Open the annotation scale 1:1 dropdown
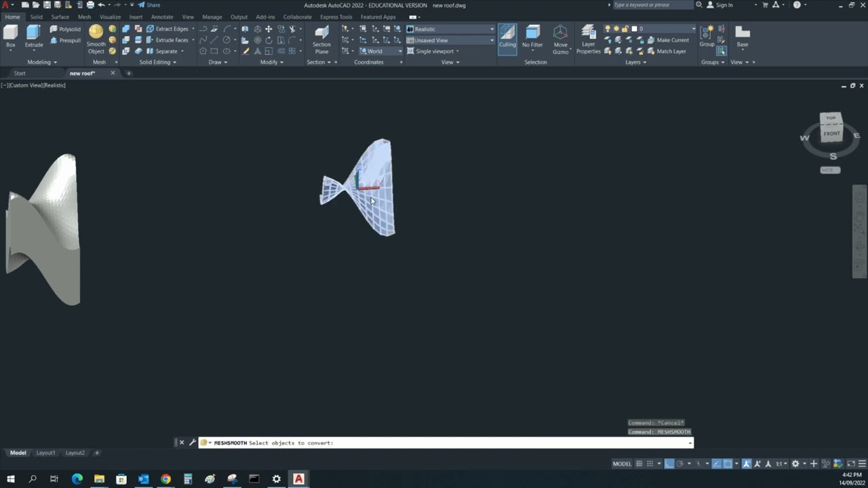 pos(780,464)
